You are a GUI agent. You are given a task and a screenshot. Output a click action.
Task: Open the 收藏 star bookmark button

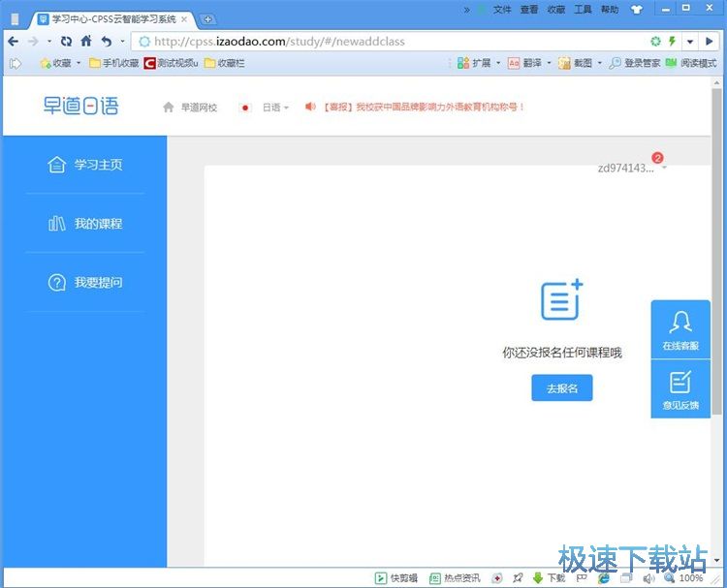[x=55, y=63]
